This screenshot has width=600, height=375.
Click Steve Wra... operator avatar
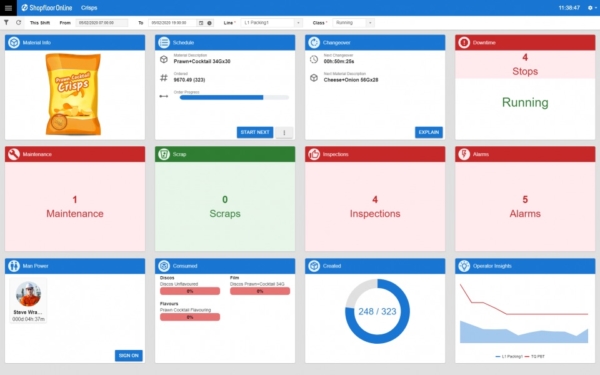28,294
